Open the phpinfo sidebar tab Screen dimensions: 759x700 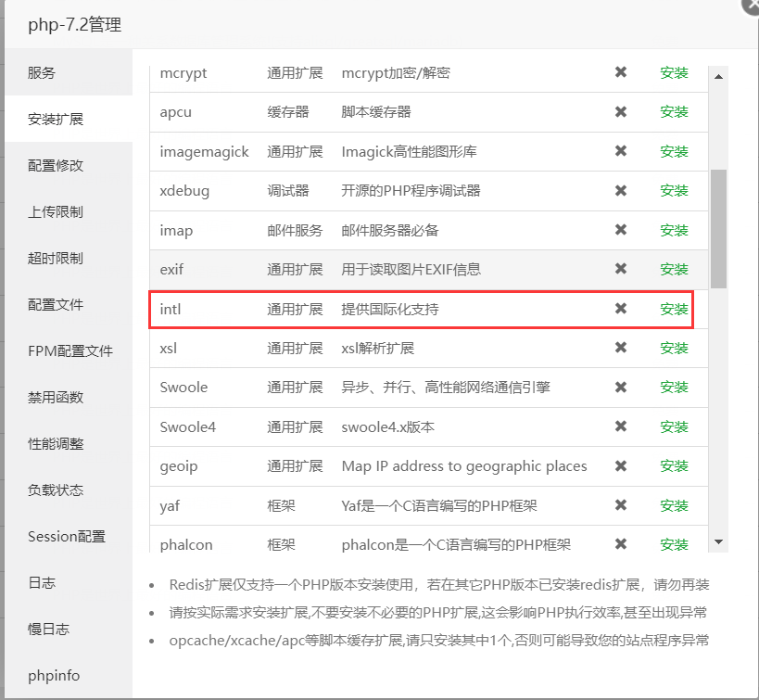pyautogui.click(x=69, y=675)
